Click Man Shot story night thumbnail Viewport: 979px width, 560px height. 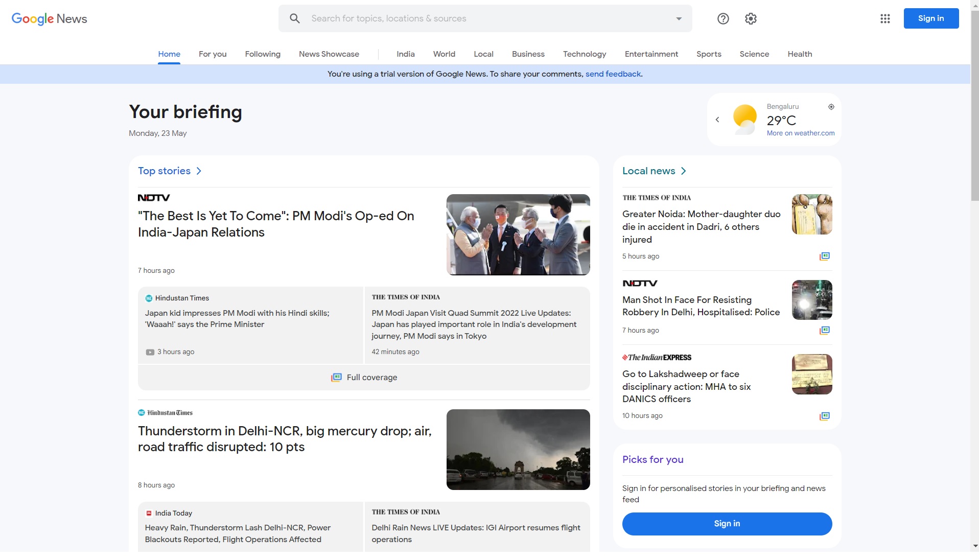[x=812, y=300]
